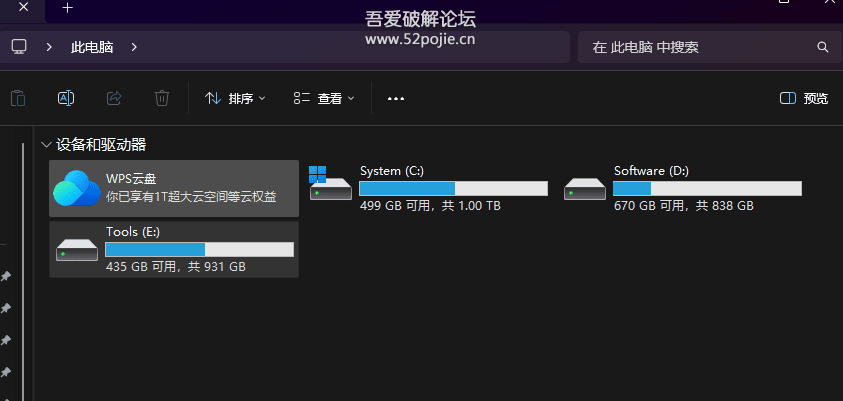Open the 排序 sort dropdown

(x=235, y=98)
